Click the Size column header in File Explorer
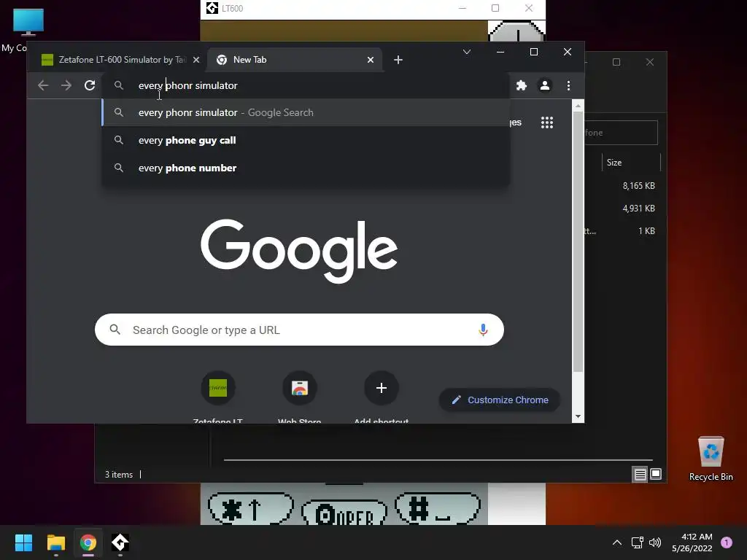Viewport: 747px width, 560px height. click(x=632, y=163)
